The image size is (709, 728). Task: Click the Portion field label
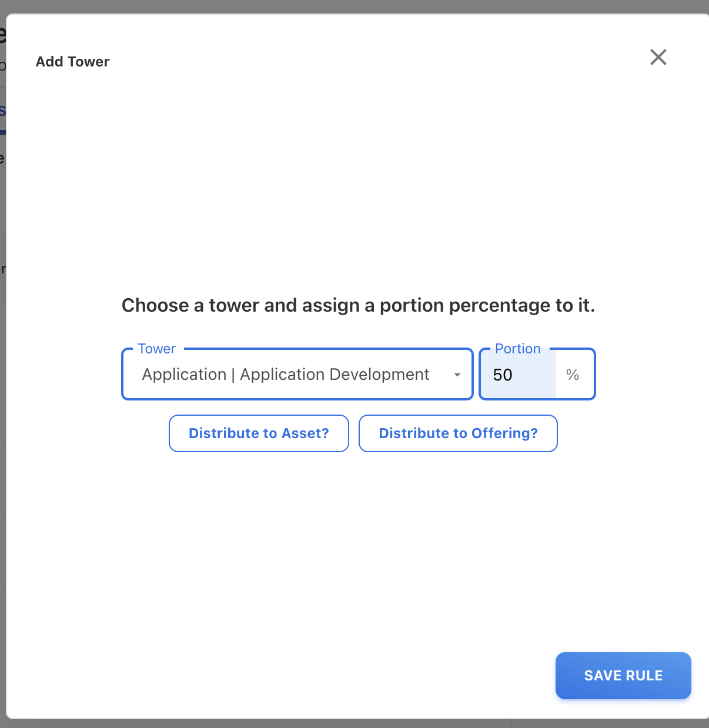click(x=517, y=349)
